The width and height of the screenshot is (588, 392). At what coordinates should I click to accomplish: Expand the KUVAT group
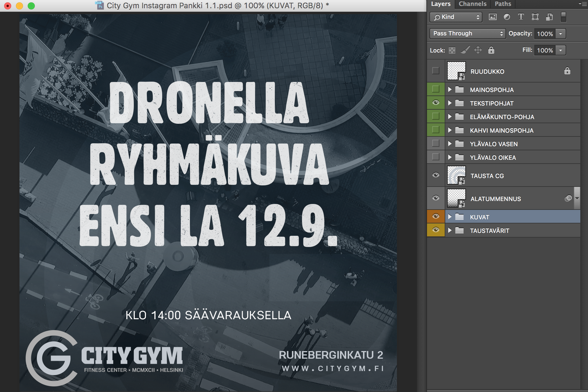click(450, 217)
